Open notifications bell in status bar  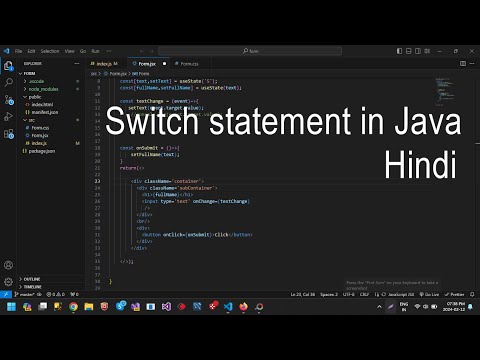[472, 294]
